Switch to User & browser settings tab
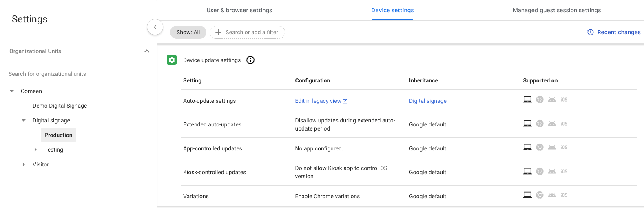644x208 pixels. pos(239,10)
